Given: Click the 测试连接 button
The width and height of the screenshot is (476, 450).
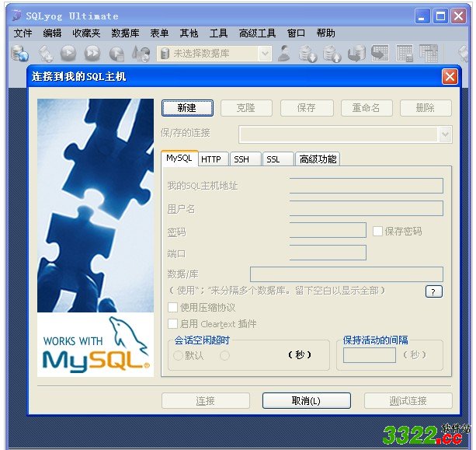Looking at the screenshot, I should [x=408, y=401].
